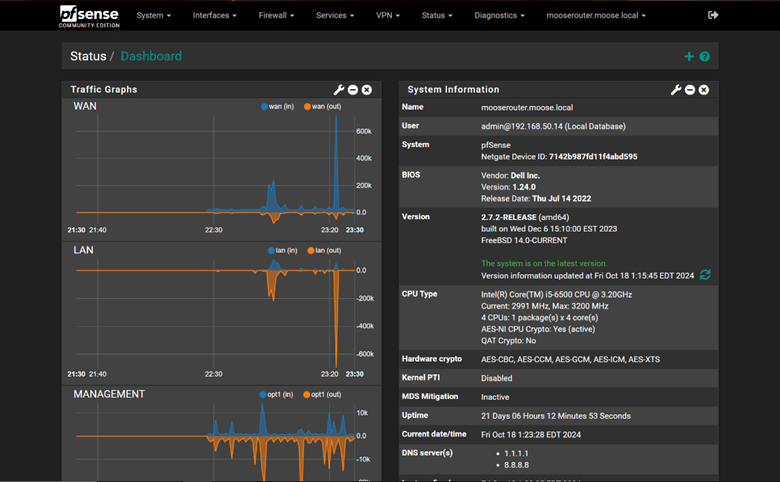Image resolution: width=780 pixels, height=482 pixels.
Task: Select the Current date/time value
Action: (x=531, y=435)
